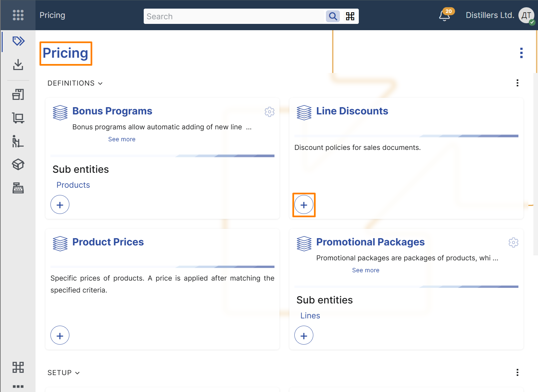Click the Distillers Ltd. company name
The image size is (538, 392).
490,15
